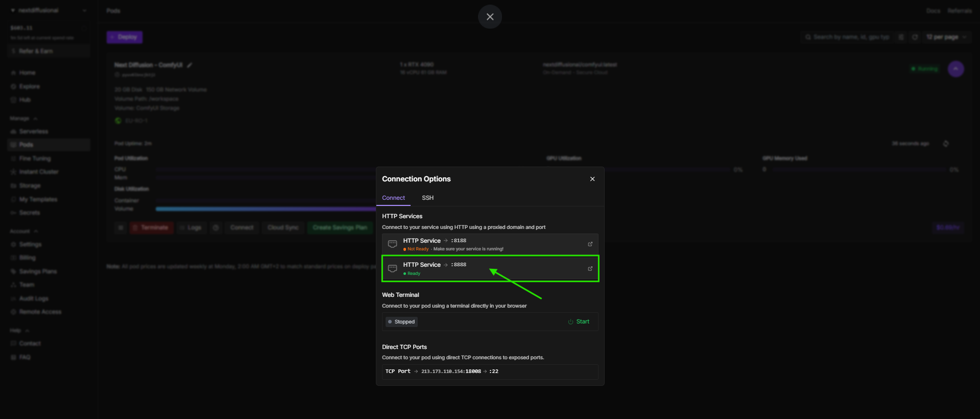Click the Volume disk utilization bar
The image size is (980, 419).
point(266,209)
